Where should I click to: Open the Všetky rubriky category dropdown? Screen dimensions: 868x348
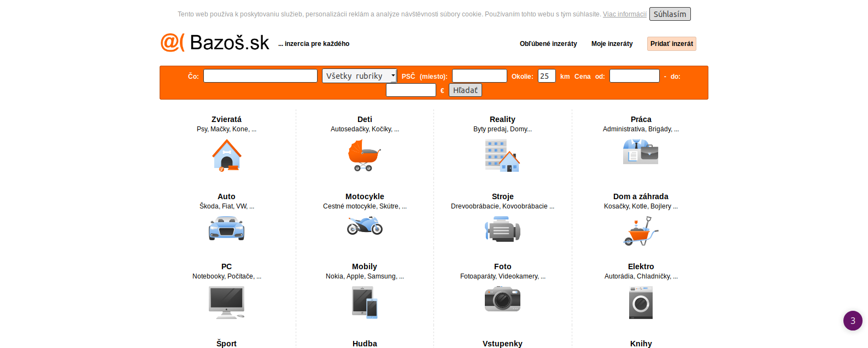pos(360,76)
